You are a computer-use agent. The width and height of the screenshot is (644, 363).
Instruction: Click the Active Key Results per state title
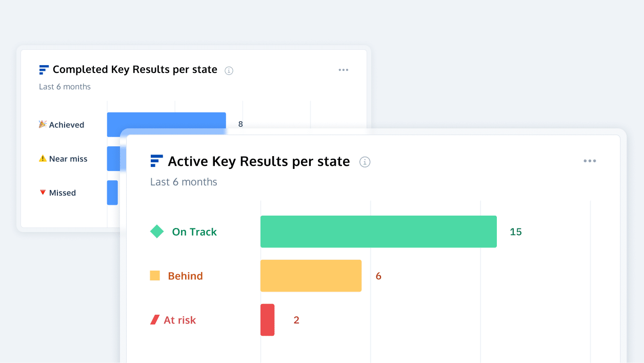click(x=259, y=162)
